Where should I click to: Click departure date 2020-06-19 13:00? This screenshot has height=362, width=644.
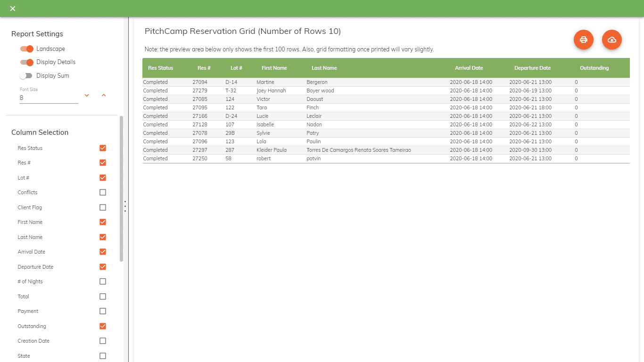(530, 90)
